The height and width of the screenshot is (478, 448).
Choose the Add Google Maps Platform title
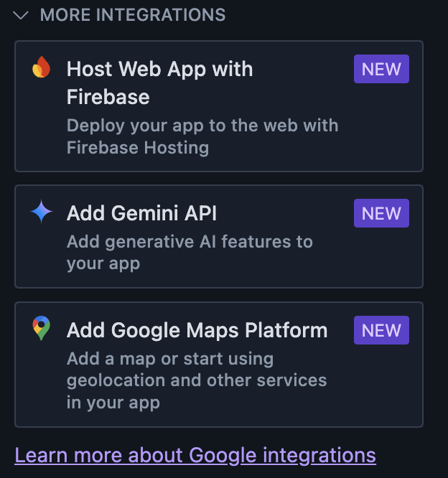[x=197, y=330]
